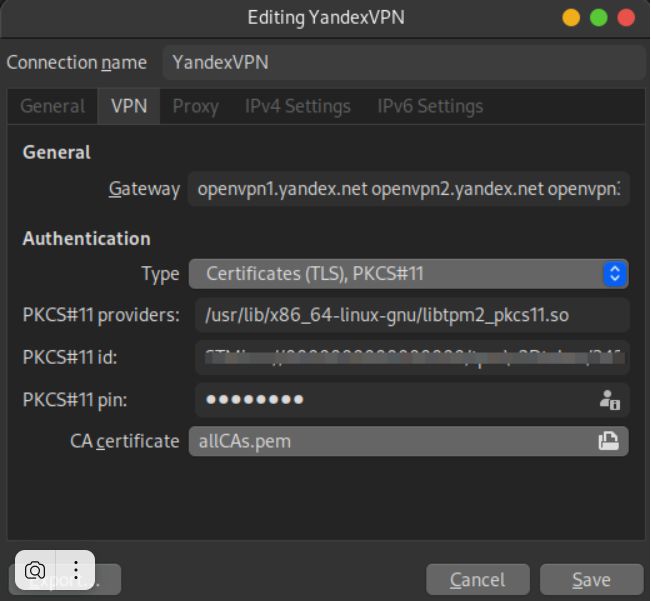Maximize the window with the green button
Image resolution: width=652 pixels, height=601 pixels.
coord(599,18)
